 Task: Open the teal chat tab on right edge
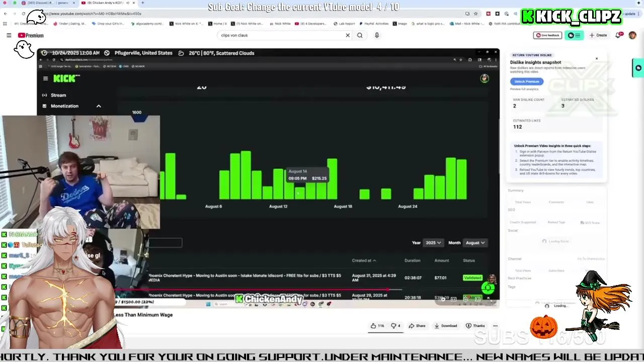638,68
